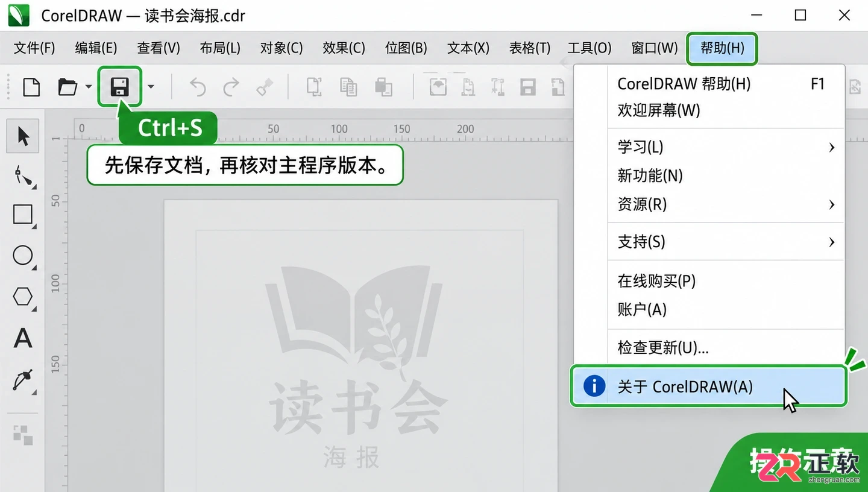Close the 帮助(H) menu
Screen dimensions: 868x492
[722, 48]
